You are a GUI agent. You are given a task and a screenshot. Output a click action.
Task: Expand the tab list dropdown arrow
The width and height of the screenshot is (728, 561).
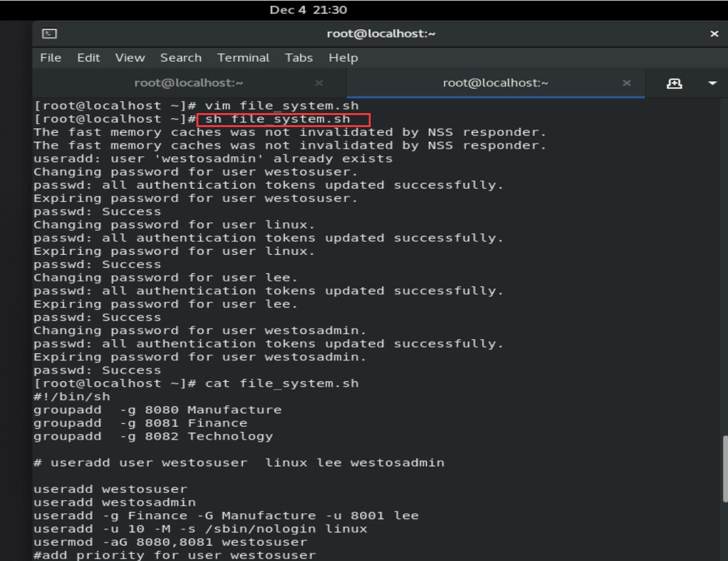[712, 83]
